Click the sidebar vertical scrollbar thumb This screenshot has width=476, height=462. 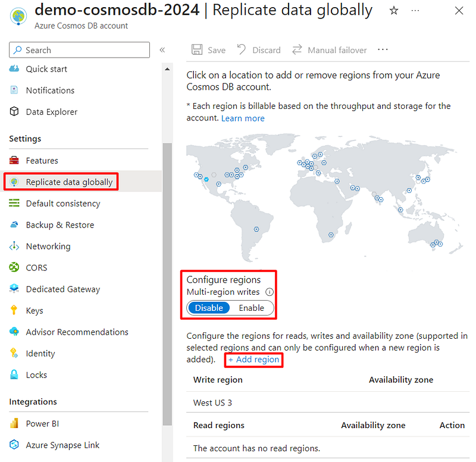click(167, 284)
